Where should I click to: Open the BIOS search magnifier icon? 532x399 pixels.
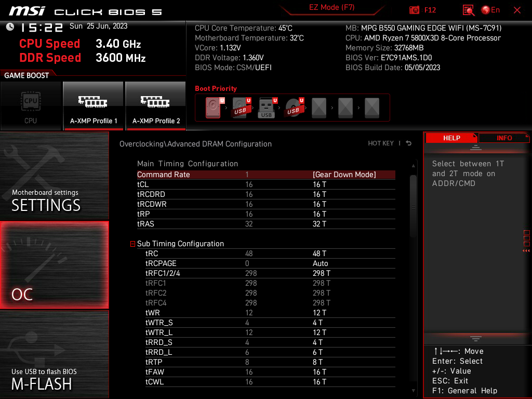[x=468, y=10]
